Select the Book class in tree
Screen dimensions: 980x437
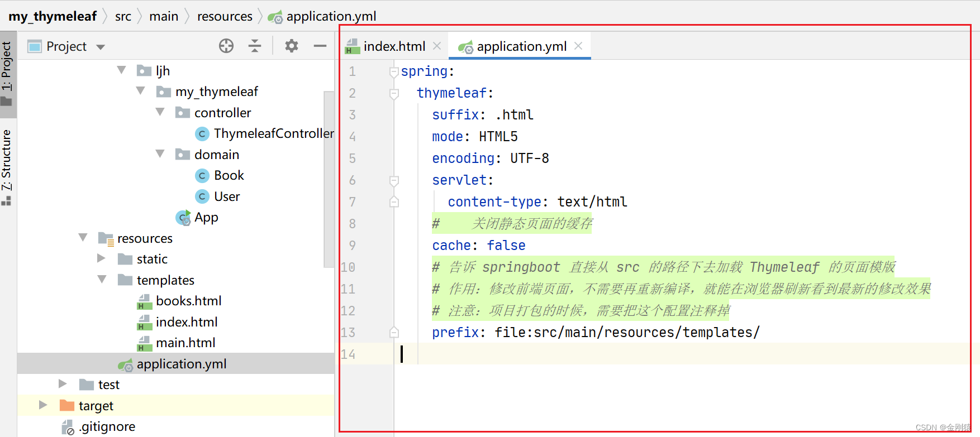[x=229, y=175]
